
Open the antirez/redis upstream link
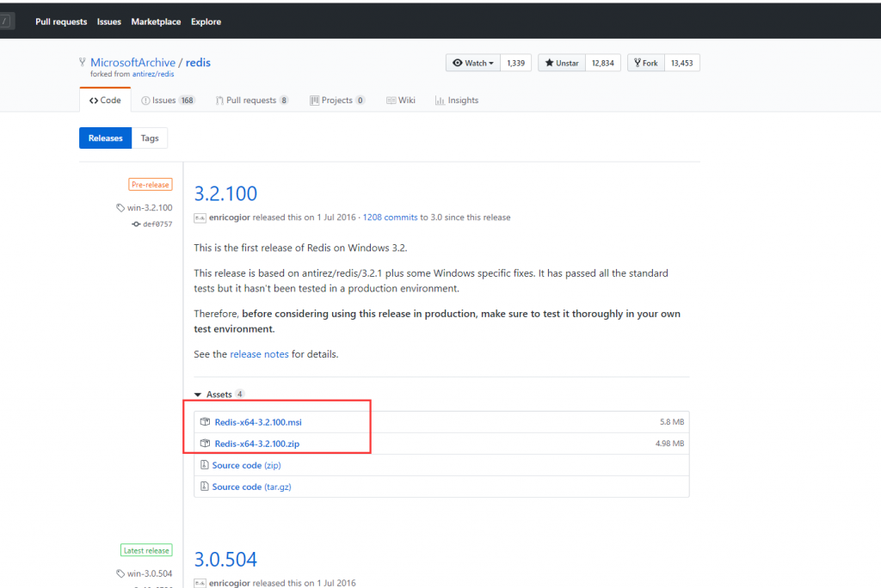pyautogui.click(x=153, y=74)
